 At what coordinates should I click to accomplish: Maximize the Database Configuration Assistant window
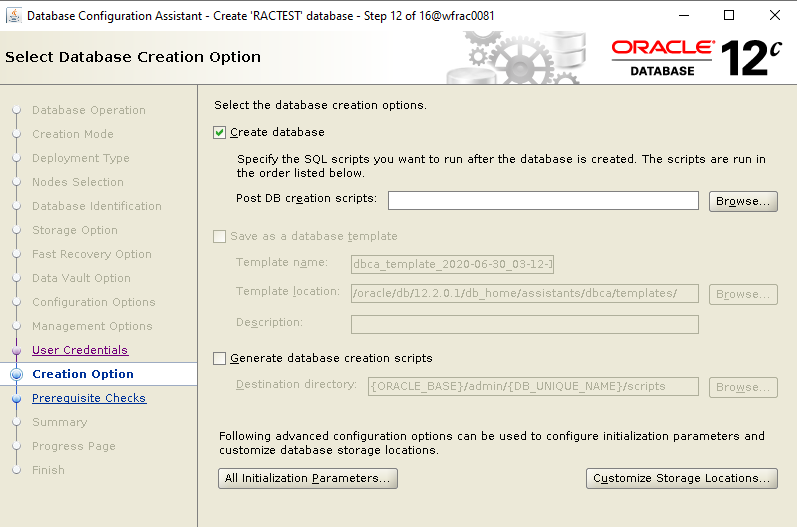[729, 15]
